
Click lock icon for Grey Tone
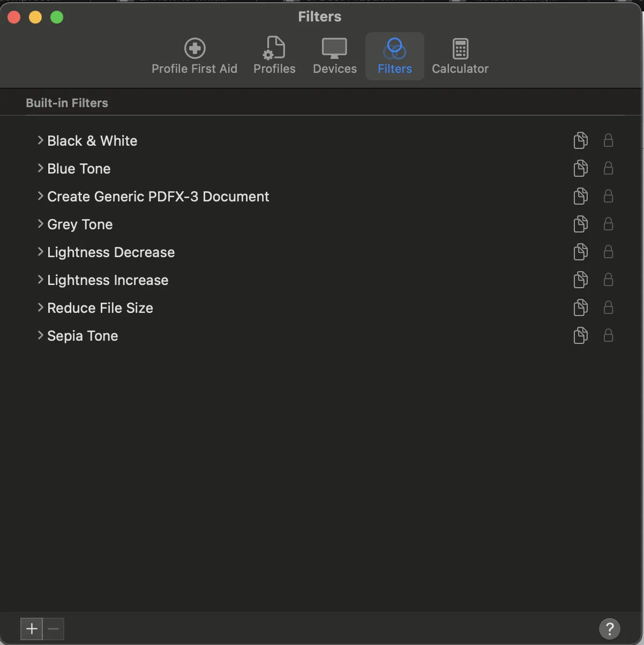coord(608,224)
